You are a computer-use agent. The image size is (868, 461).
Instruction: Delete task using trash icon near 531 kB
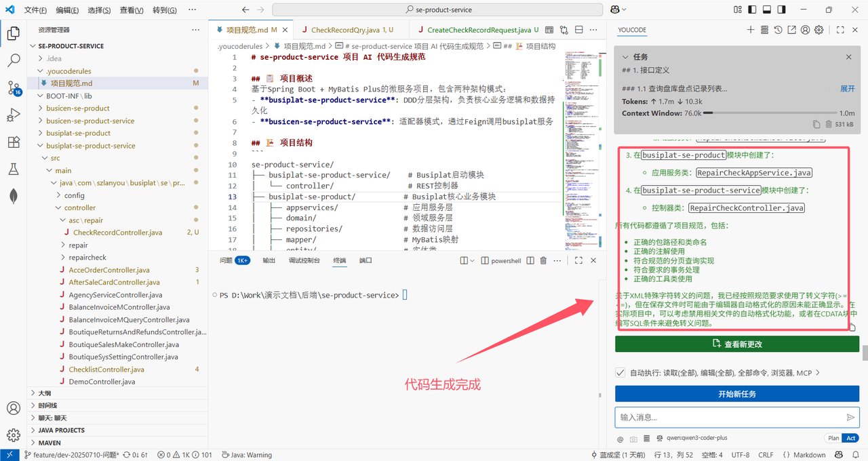pyautogui.click(x=828, y=124)
